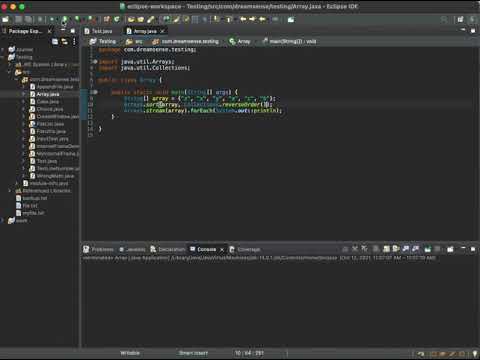Click the lightbulb tip icon in status bar
Screen dimensions: 480x360
(x=475, y=354)
